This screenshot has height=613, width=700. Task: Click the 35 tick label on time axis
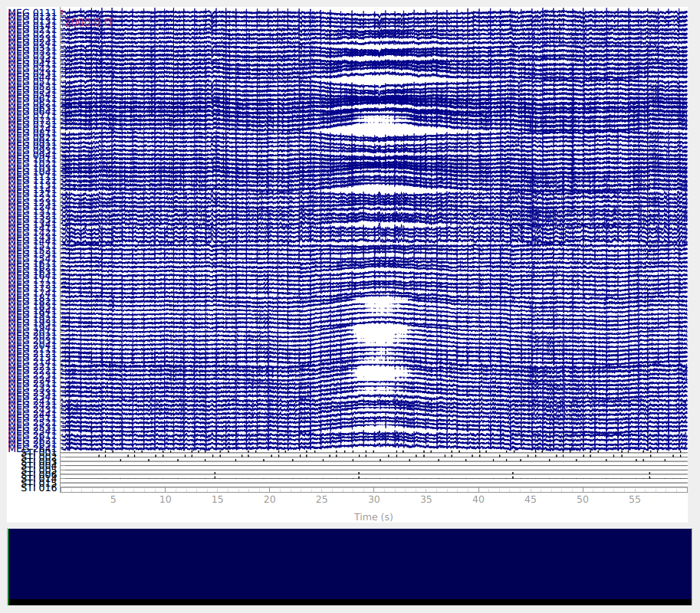(426, 500)
